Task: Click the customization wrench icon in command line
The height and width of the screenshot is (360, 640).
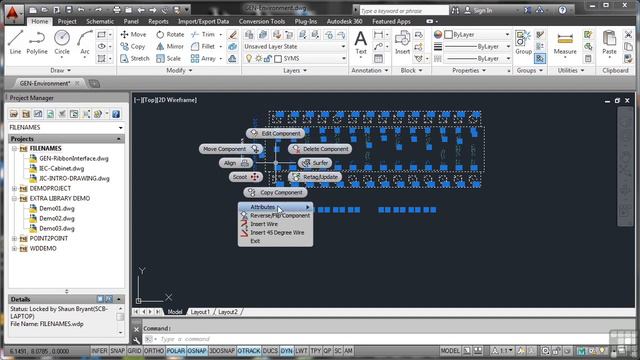Action: (x=136, y=340)
